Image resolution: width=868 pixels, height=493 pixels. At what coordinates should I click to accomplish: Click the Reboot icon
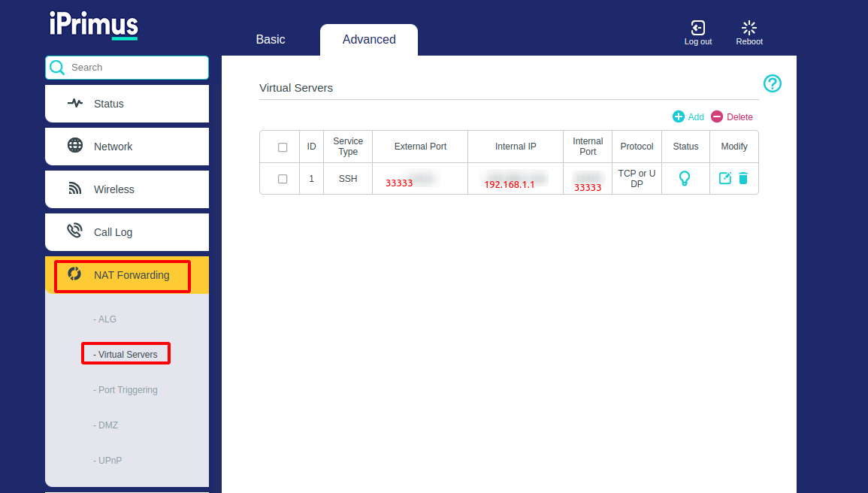pos(749,29)
